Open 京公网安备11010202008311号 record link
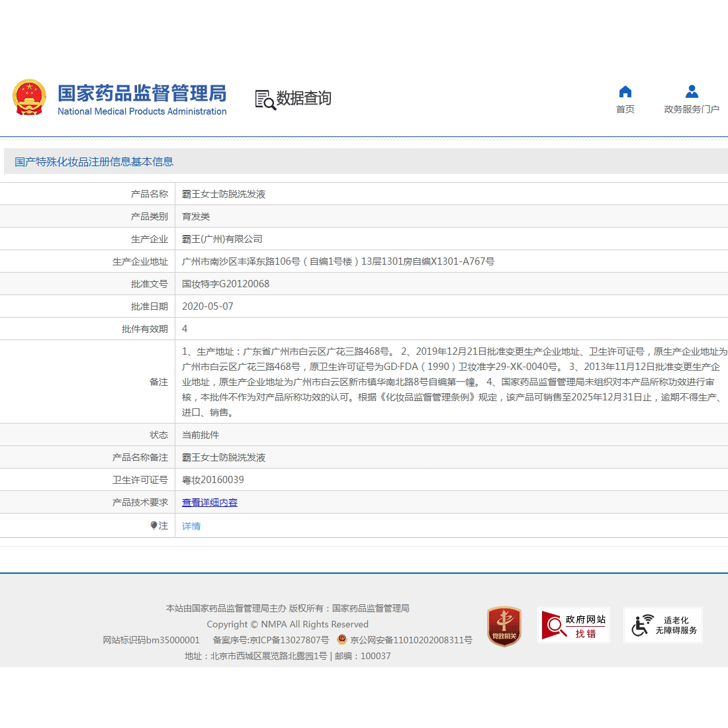728x728 pixels. pos(411,640)
